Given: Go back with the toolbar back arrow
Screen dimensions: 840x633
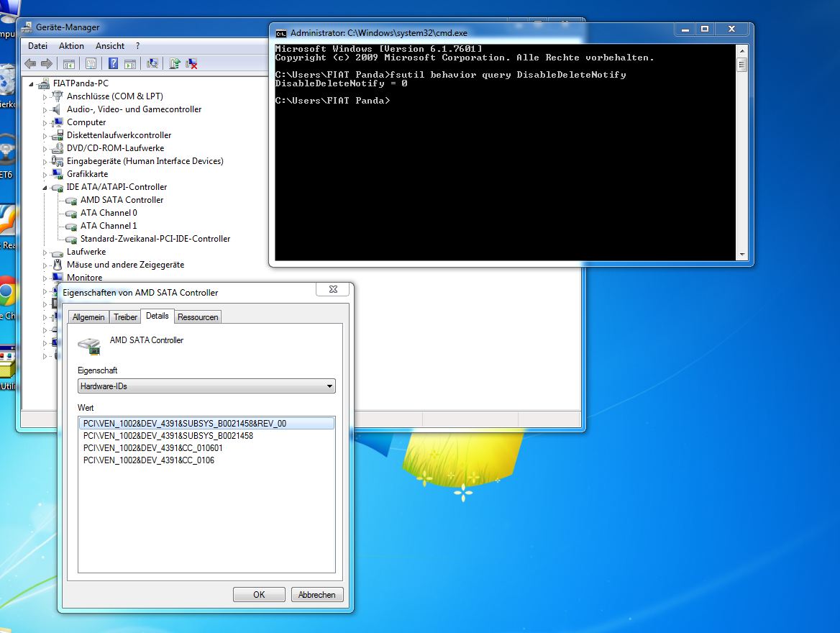Looking at the screenshot, I should point(30,64).
